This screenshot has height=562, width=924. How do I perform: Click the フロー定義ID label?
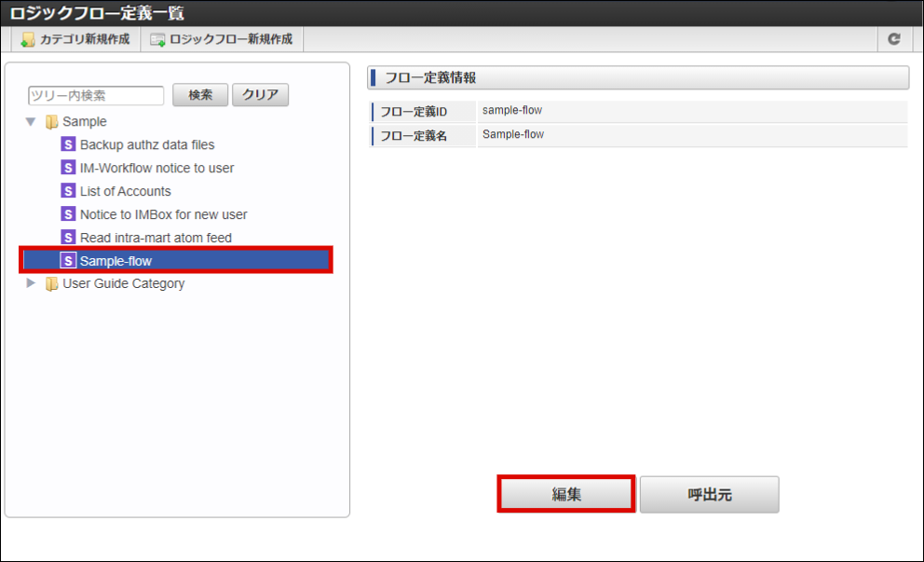413,112
